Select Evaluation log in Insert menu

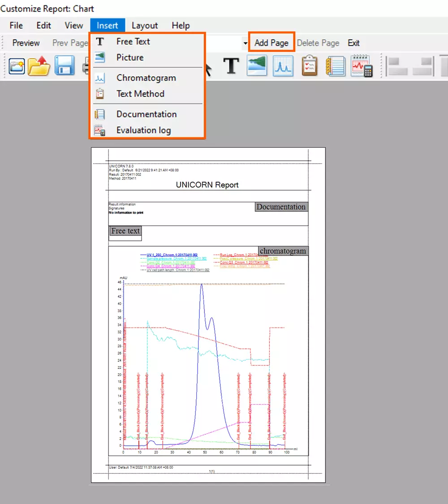(143, 130)
